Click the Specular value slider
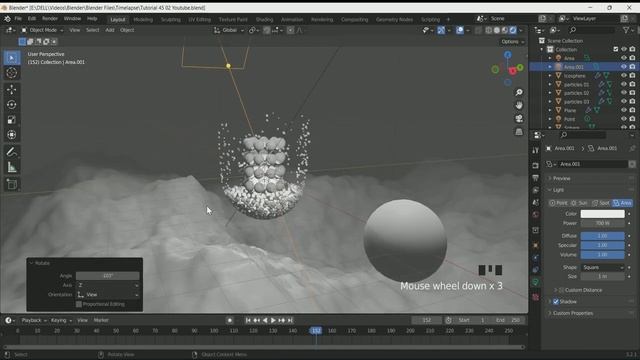Viewport: 640px width, 360px height. (x=602, y=245)
